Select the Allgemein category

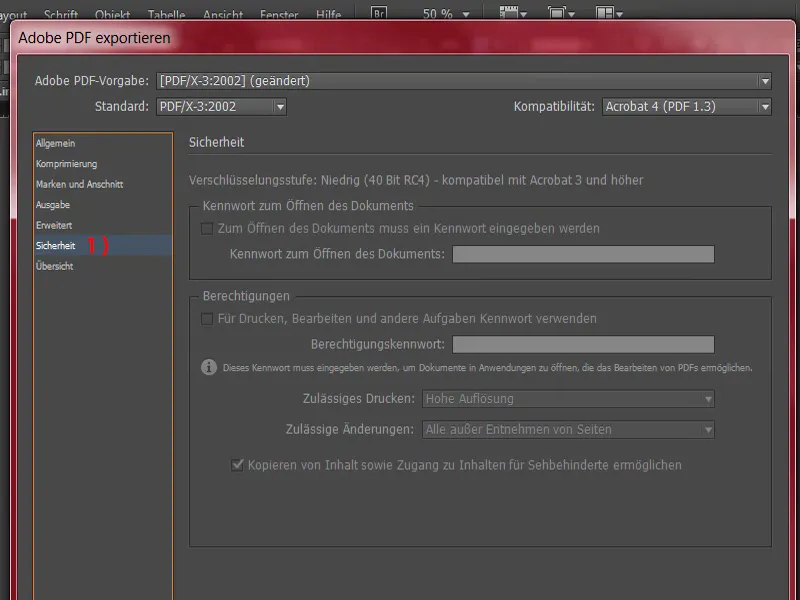click(x=103, y=143)
